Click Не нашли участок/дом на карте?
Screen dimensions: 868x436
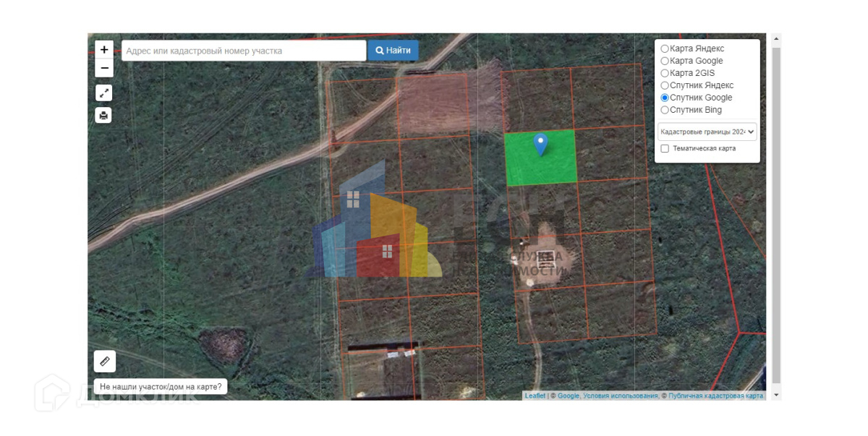(x=161, y=387)
